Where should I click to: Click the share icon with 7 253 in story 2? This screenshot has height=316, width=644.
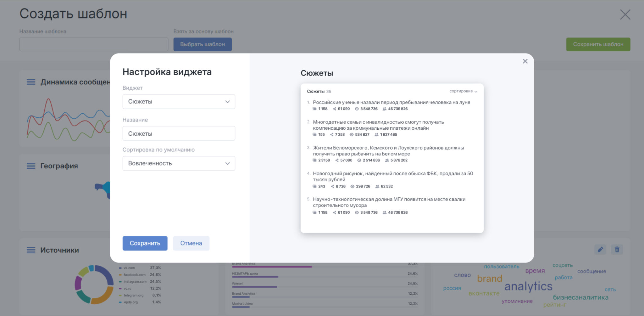(x=332, y=135)
